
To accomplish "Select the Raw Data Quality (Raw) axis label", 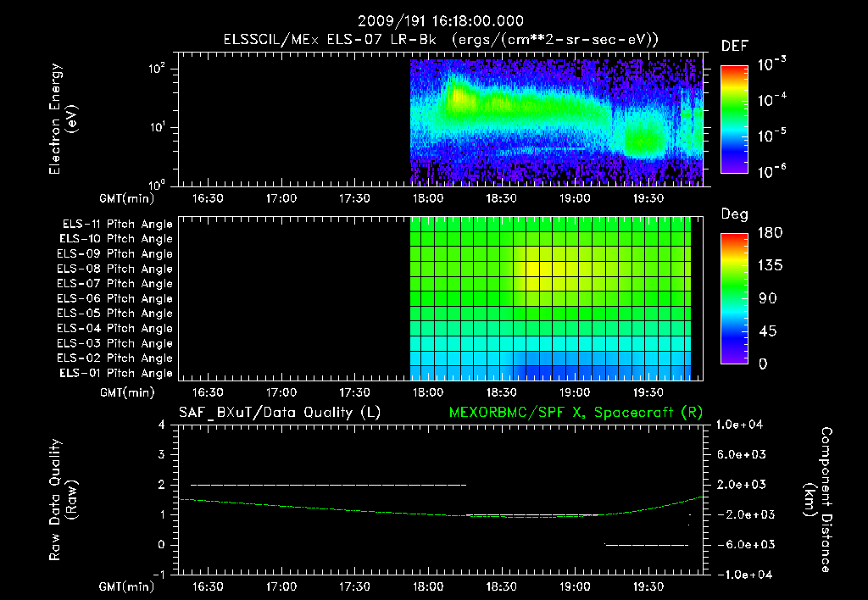I will pos(63,500).
